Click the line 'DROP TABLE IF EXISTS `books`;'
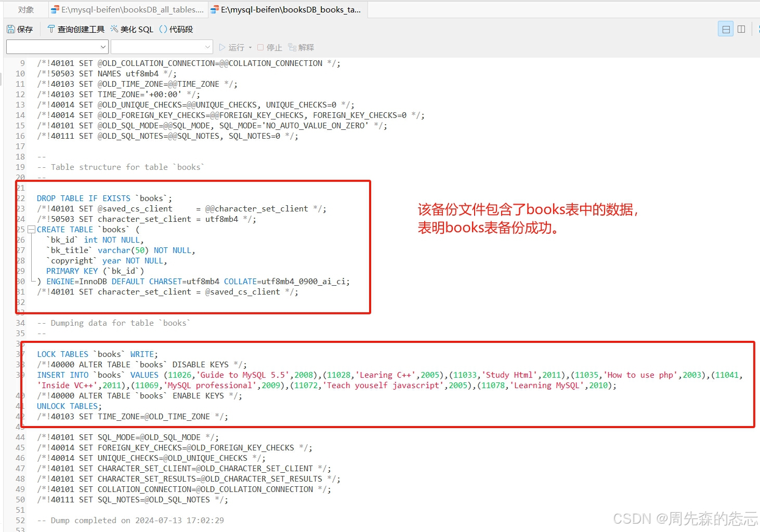The width and height of the screenshot is (760, 532). click(104, 198)
